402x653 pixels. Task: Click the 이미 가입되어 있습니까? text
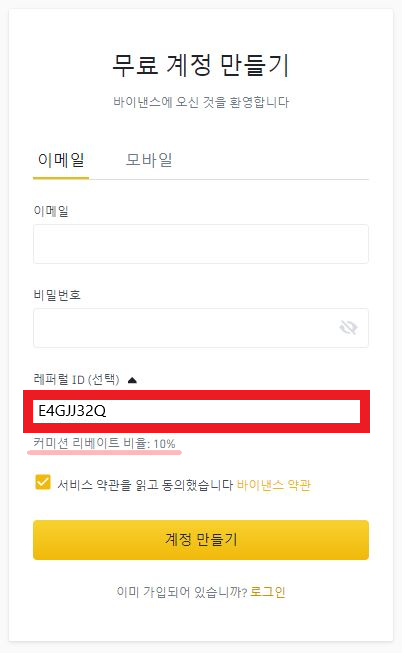click(x=182, y=592)
